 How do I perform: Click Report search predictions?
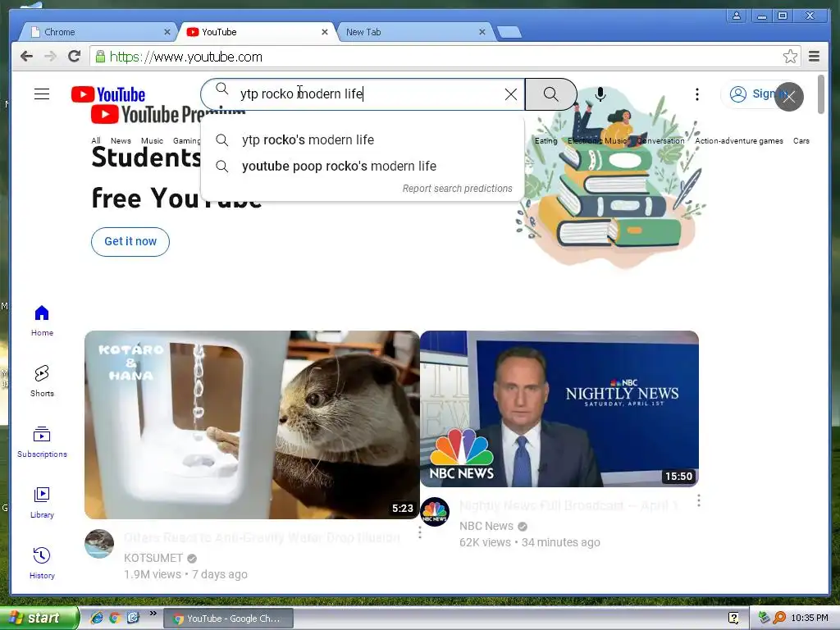[x=457, y=189]
